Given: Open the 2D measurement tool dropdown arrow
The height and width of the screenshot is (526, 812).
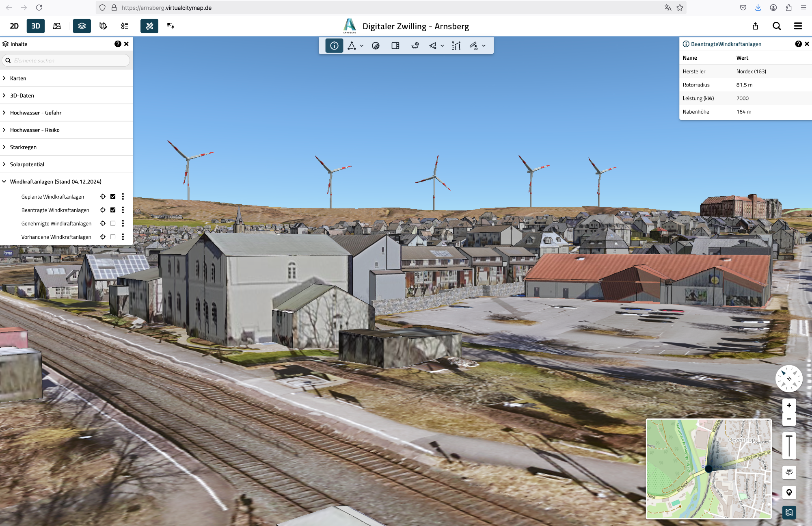Looking at the screenshot, I should [x=484, y=46].
